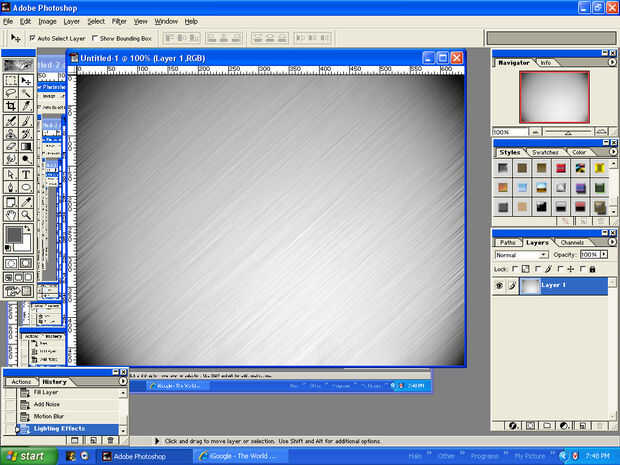This screenshot has height=465, width=620.
Task: Create new fill or adjustment layer
Action: click(565, 426)
